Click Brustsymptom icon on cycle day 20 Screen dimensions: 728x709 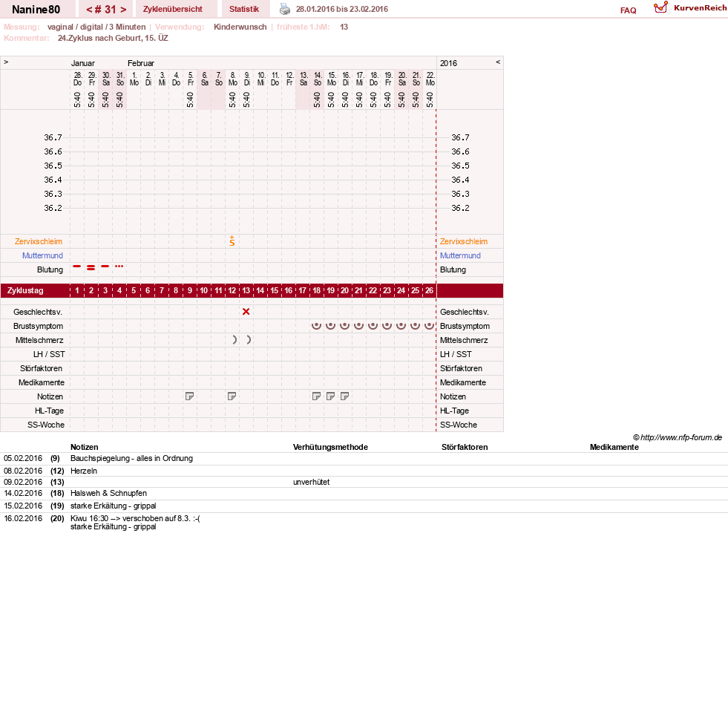(344, 325)
